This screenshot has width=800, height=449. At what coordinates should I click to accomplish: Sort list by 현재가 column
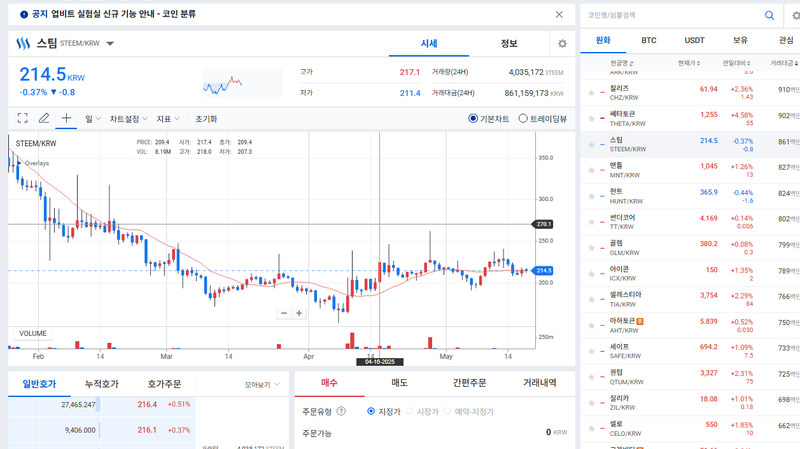click(689, 63)
